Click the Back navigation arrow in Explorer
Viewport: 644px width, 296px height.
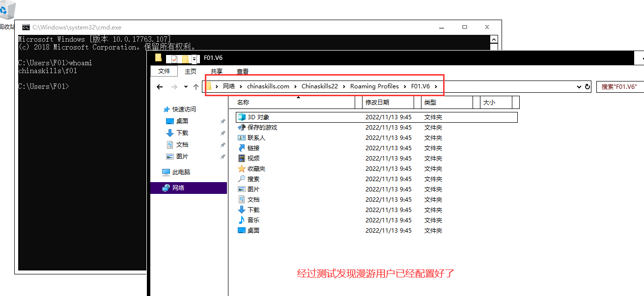pyautogui.click(x=160, y=87)
